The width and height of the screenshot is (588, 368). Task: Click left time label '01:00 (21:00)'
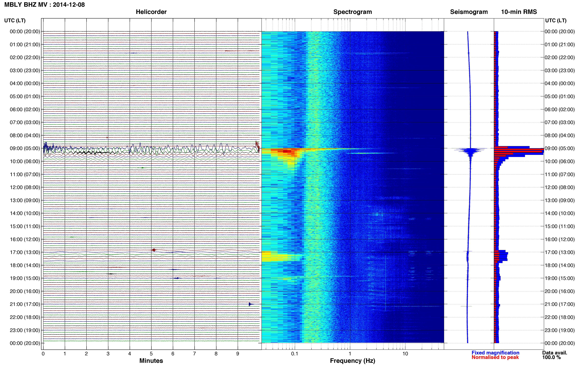25,45
